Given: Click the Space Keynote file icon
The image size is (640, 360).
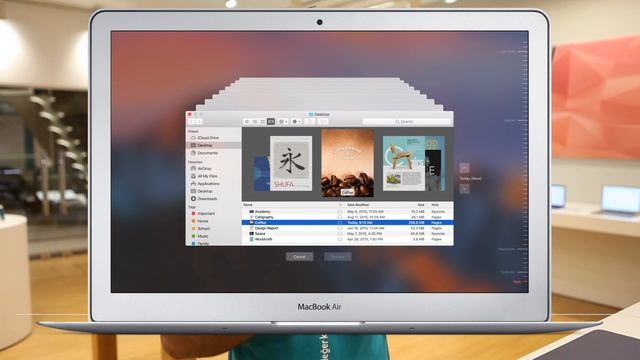Looking at the screenshot, I should [251, 234].
